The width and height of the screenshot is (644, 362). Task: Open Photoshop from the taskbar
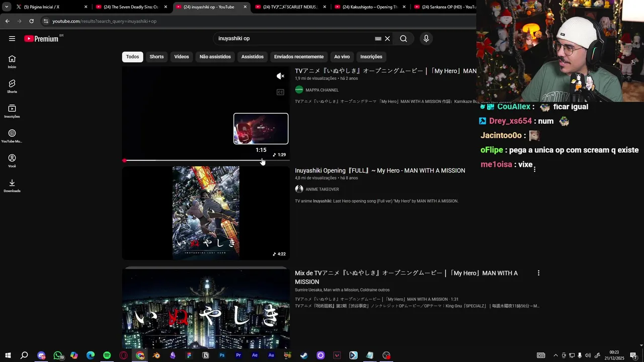coord(222,355)
